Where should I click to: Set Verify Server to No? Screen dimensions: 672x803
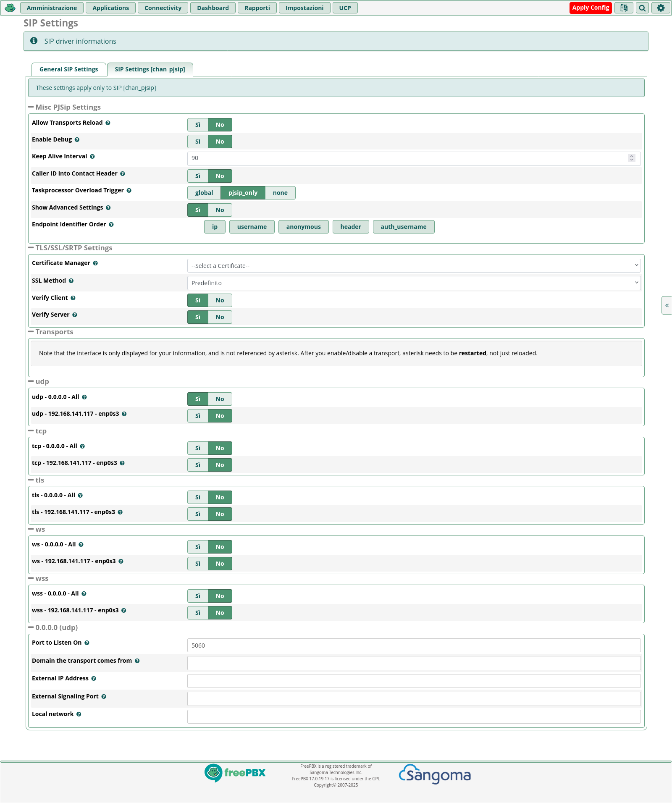coord(220,317)
